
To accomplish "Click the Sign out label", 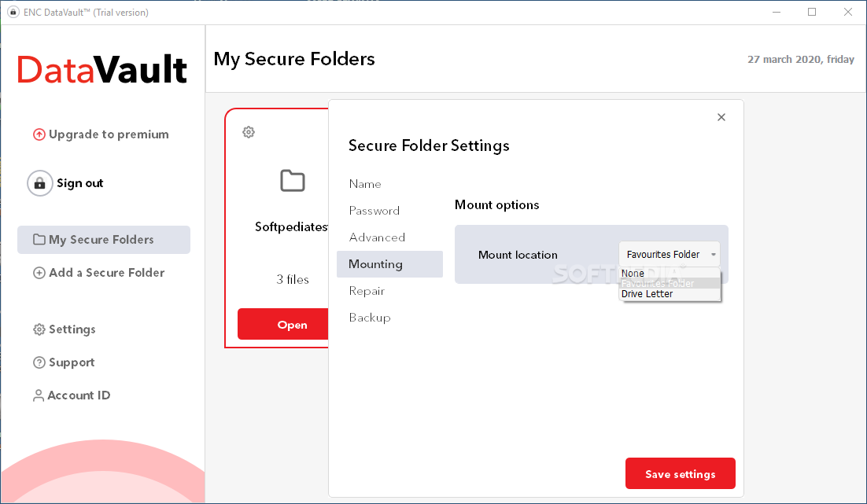I will click(80, 183).
